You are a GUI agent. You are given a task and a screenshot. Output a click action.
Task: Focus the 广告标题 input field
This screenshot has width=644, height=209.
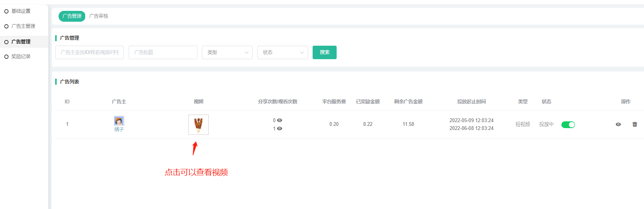click(x=163, y=52)
